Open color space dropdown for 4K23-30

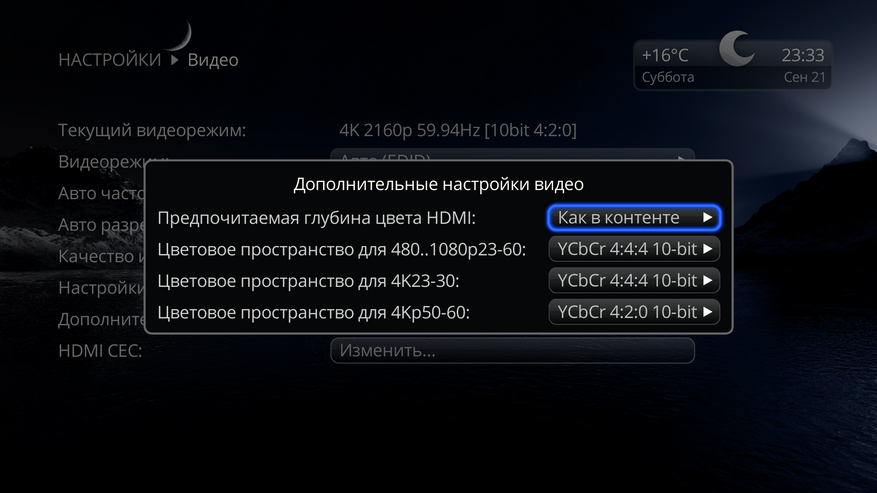click(634, 280)
